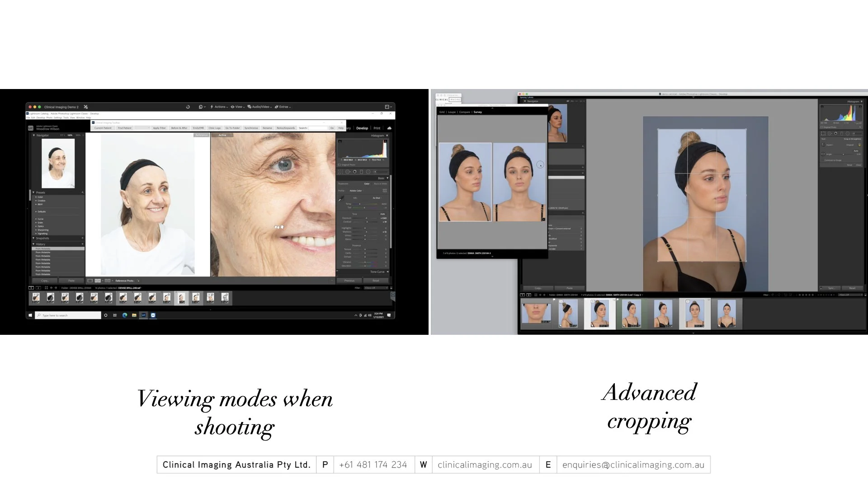Viewport: 868px width, 488px height.
Task: Click the cloud sync icon beside Print
Action: (389, 128)
